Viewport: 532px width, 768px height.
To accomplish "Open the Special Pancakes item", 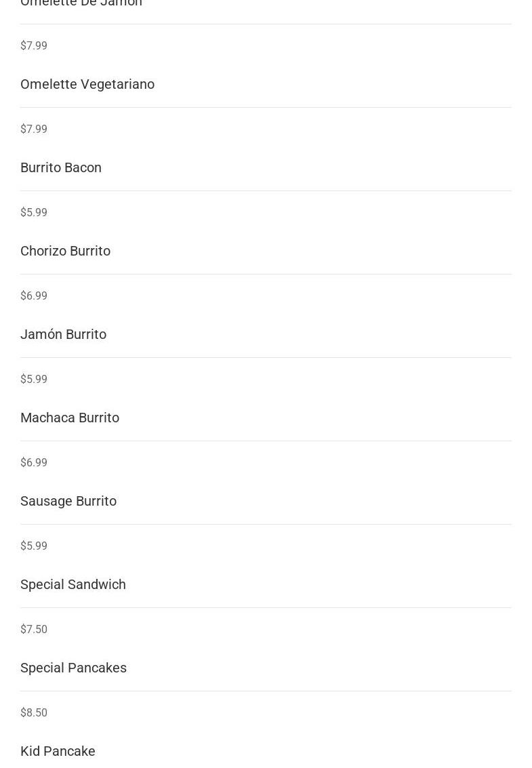I will pyautogui.click(x=73, y=668).
